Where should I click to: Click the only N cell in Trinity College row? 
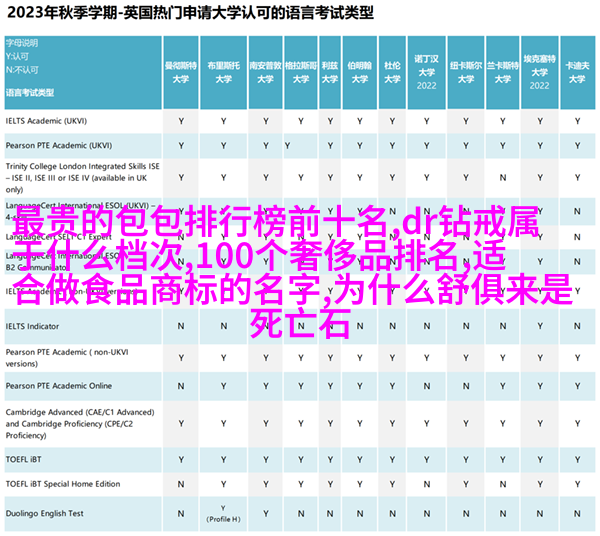(x=502, y=178)
